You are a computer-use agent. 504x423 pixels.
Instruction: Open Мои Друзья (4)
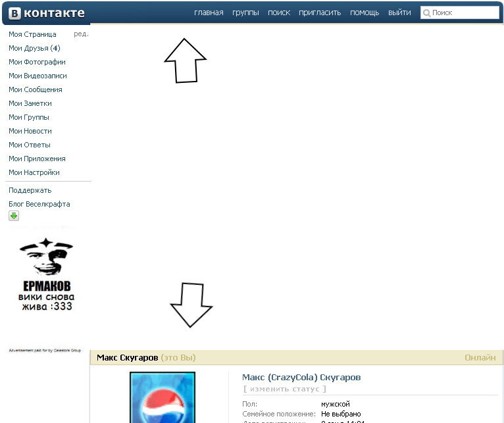(34, 48)
